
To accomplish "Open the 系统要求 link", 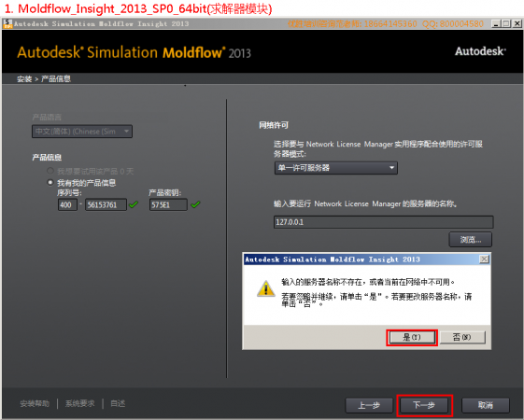I will (x=80, y=403).
